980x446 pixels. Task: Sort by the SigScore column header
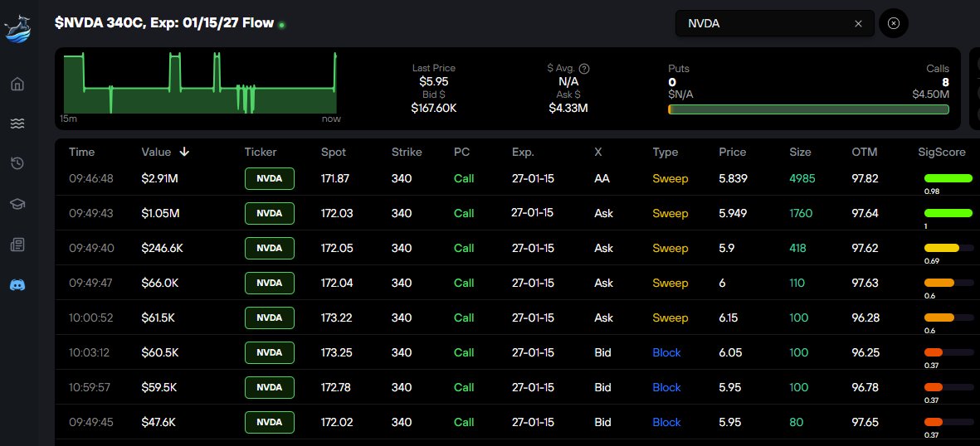942,152
